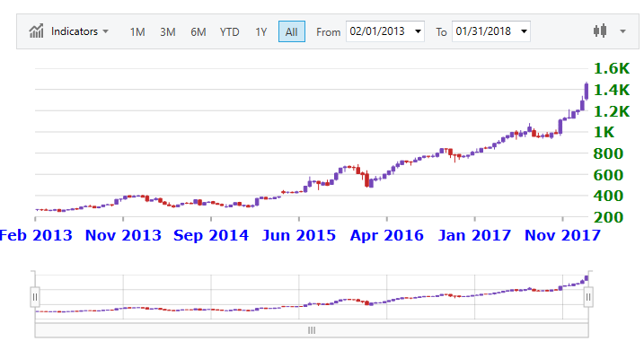Screen dimensions: 644x350
Task: Open the To date picker arrow
Action: click(x=524, y=31)
